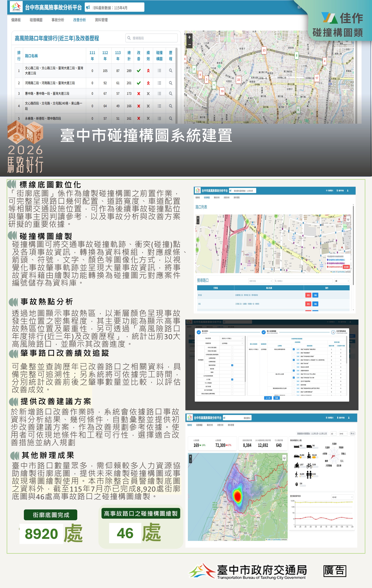Click the red 自己位置 button on map legend
Image resolution: width=372 pixels, height=588 pixels.
coord(346,267)
